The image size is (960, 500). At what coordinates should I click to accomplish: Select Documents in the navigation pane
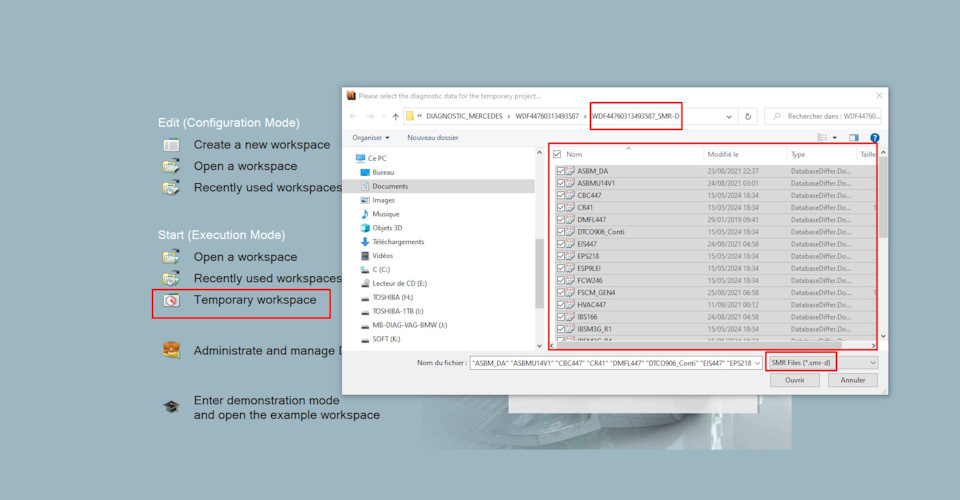(389, 186)
